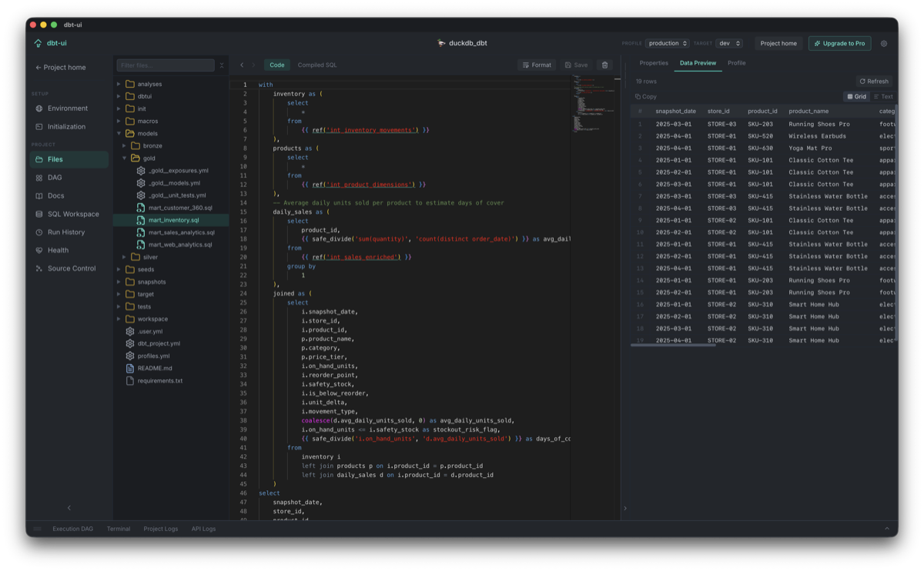This screenshot has width=924, height=571.
Task: Expand the bottom panel chevron
Action: [x=886, y=529]
